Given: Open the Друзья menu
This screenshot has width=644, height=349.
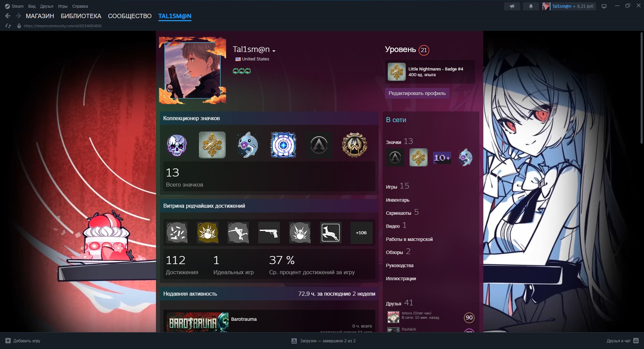Looking at the screenshot, I should pos(47,6).
